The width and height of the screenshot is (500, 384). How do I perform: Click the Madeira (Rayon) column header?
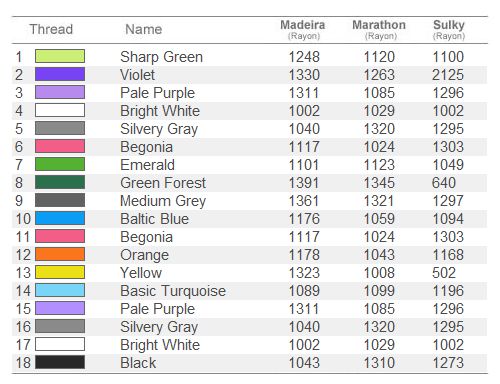click(303, 30)
